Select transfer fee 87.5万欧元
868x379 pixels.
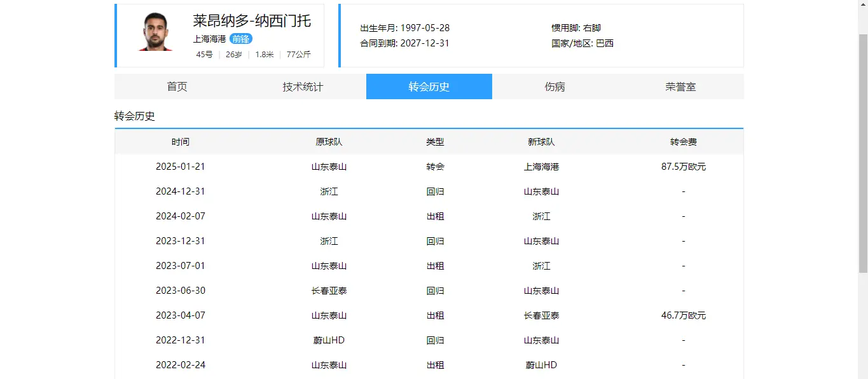click(x=684, y=166)
